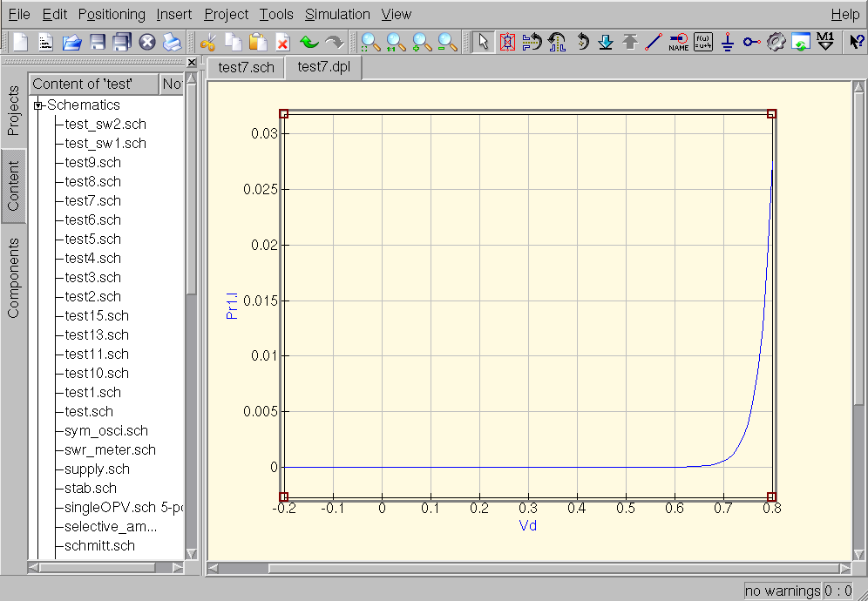Click the Insert Equation icon
This screenshot has height=601, width=868.
click(x=702, y=42)
